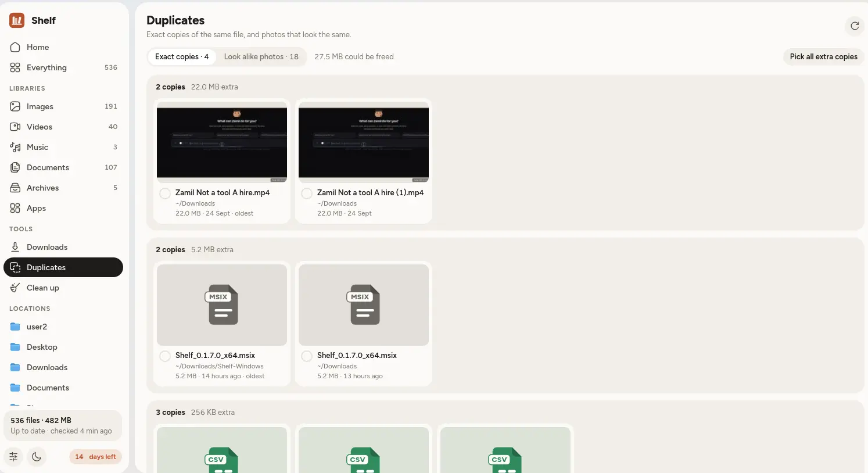Image resolution: width=868 pixels, height=473 pixels.
Task: Open settings via the sliders icon
Action: point(13,457)
